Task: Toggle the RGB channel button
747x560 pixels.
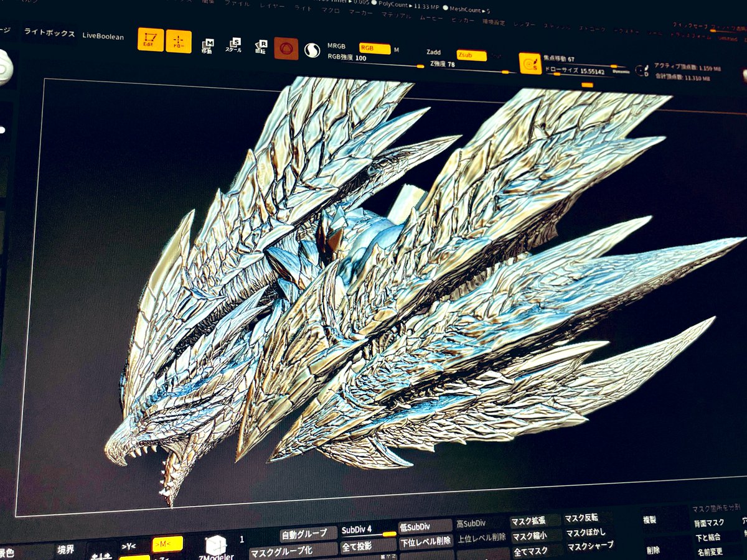Action: tap(375, 49)
